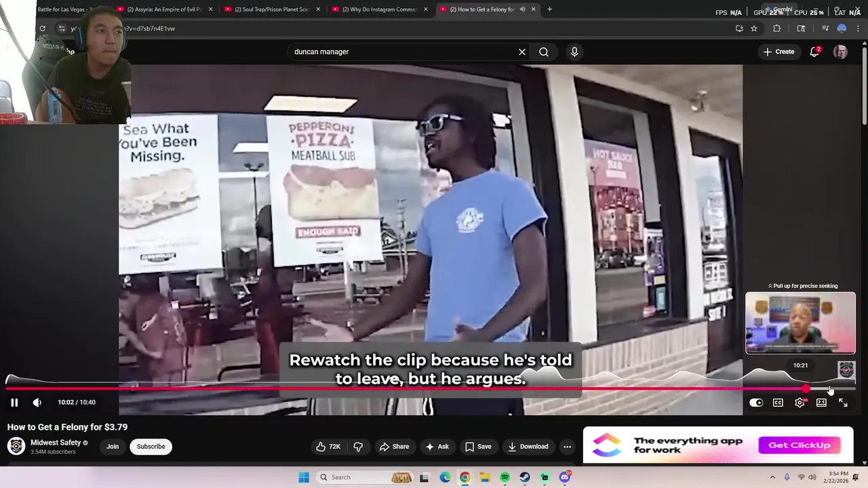This screenshot has width=868, height=488.
Task: Close the "Assyria: An Empire of Evil" tab
Action: [x=211, y=9]
